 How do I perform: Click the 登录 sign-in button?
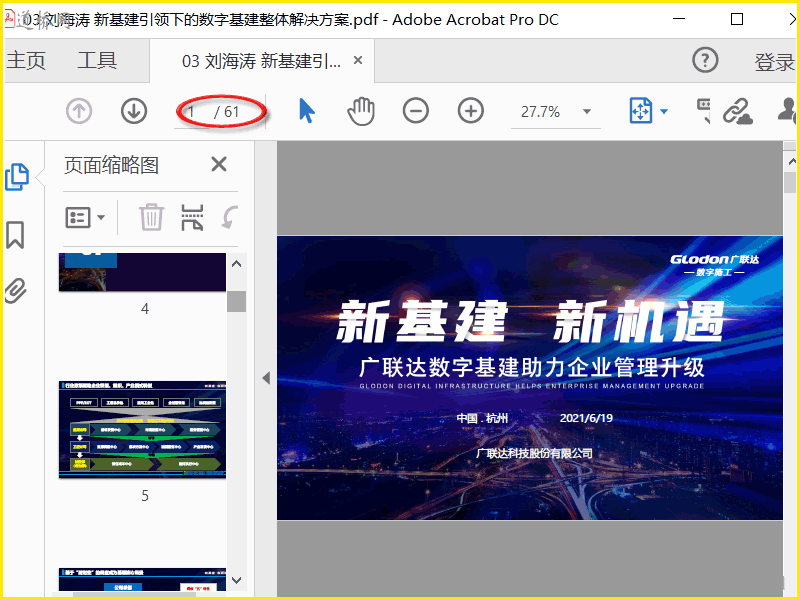coord(774,62)
